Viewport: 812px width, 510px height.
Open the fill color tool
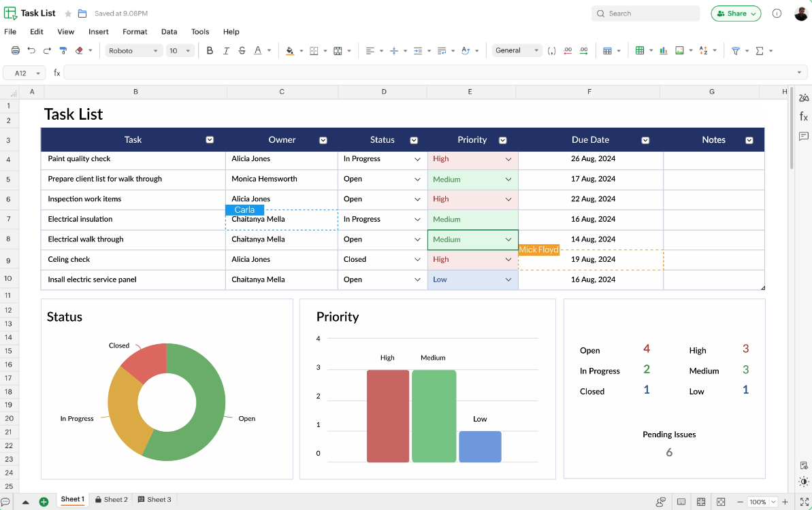tap(291, 50)
